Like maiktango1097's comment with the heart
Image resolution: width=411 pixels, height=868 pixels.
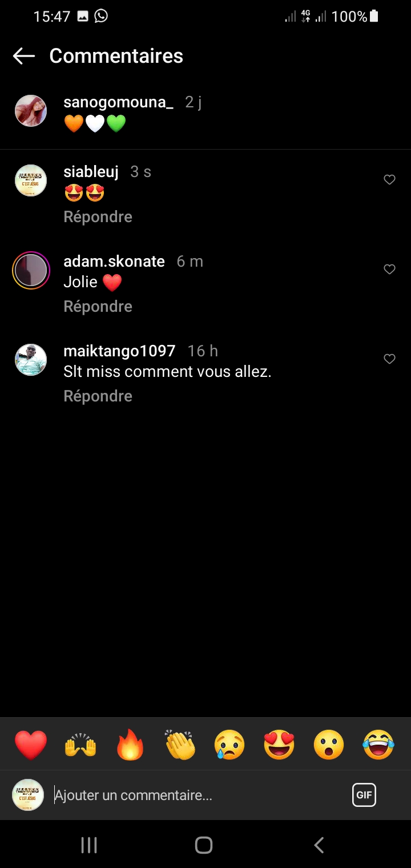(x=389, y=359)
